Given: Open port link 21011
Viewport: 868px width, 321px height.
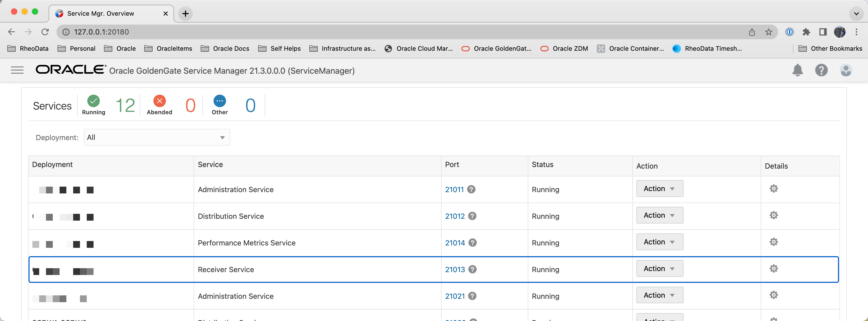Looking at the screenshot, I should (454, 190).
